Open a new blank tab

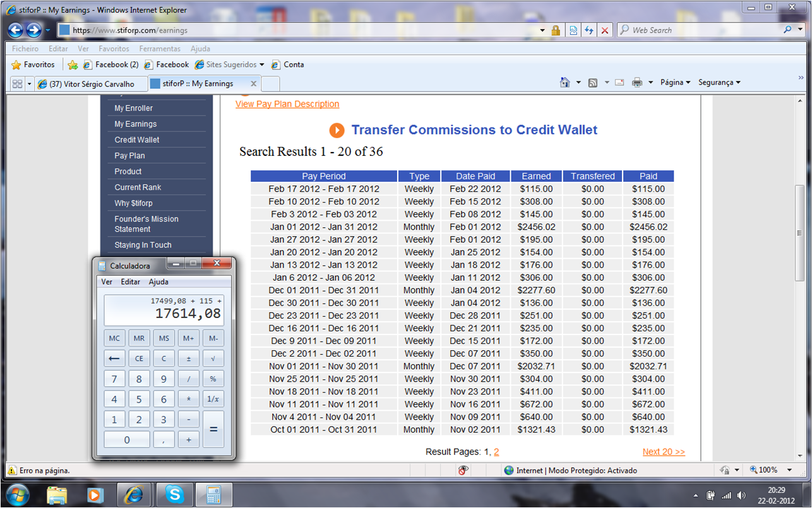point(270,83)
